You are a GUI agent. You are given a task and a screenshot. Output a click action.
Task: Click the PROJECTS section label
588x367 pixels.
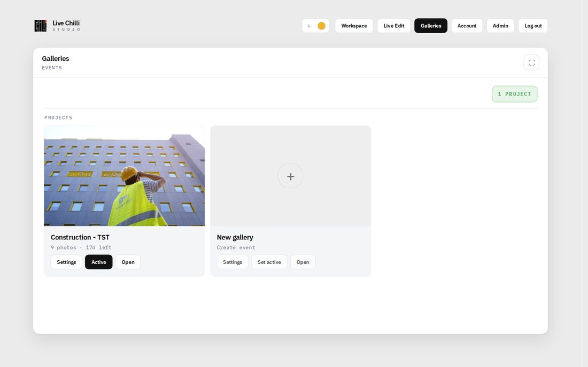[x=58, y=118]
